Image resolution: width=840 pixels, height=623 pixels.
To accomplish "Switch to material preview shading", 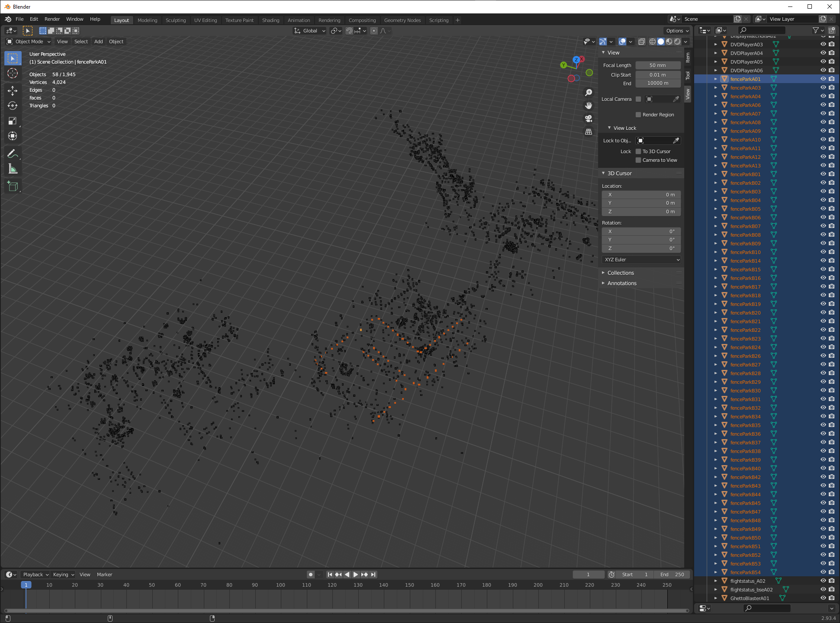I will point(669,42).
